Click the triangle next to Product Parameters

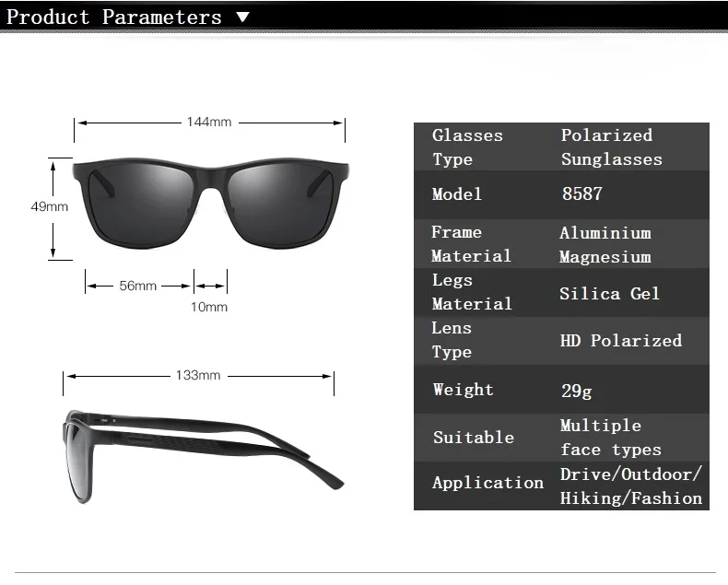point(242,18)
